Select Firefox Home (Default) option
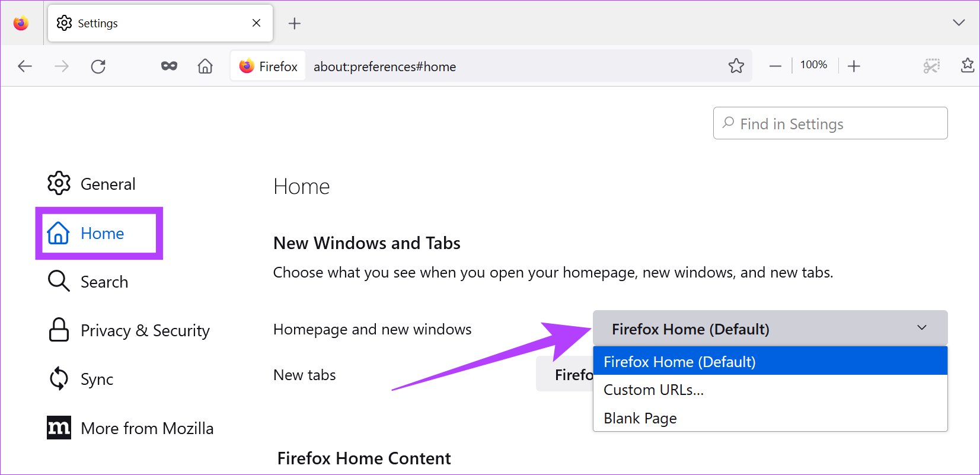Image resolution: width=980 pixels, height=475 pixels. point(679,362)
